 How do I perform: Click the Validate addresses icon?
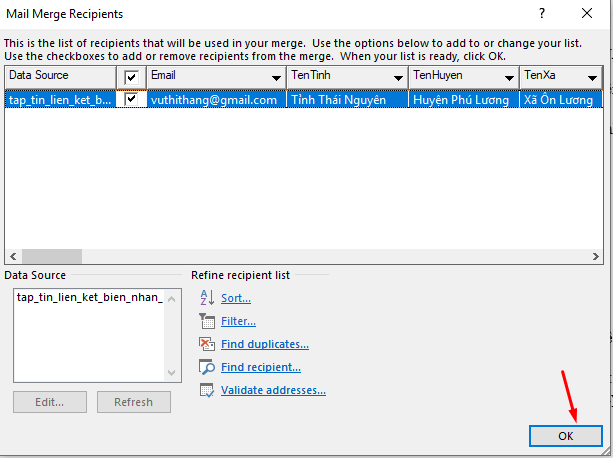[x=207, y=390]
